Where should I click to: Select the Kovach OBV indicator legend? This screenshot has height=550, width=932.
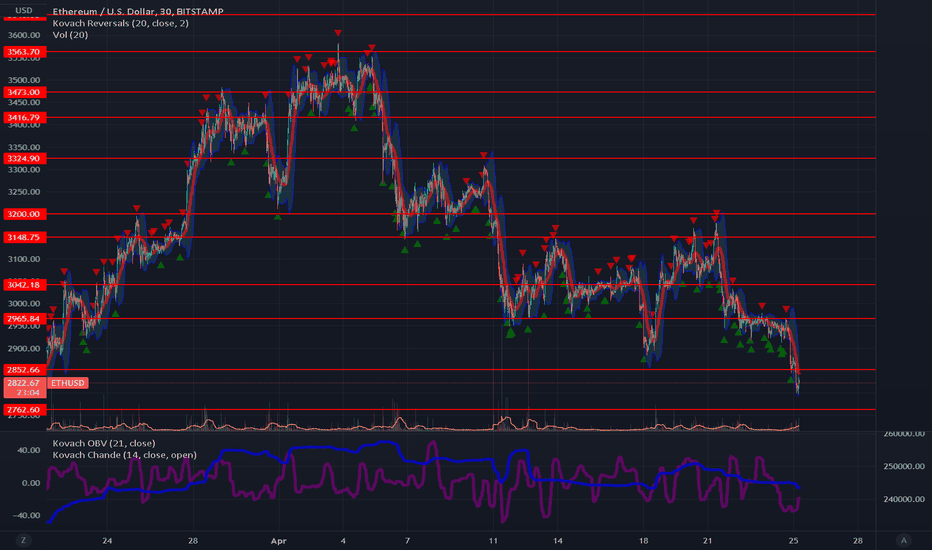tap(104, 443)
